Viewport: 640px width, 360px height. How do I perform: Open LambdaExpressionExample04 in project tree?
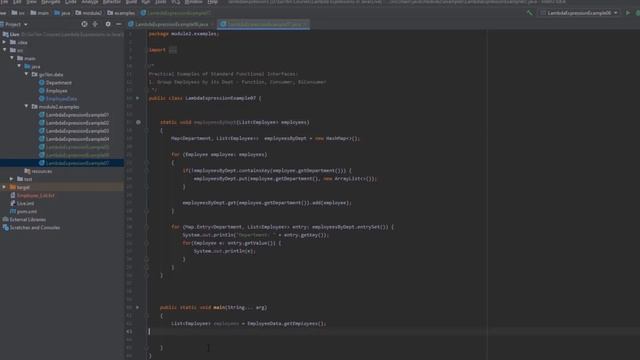tap(77, 139)
